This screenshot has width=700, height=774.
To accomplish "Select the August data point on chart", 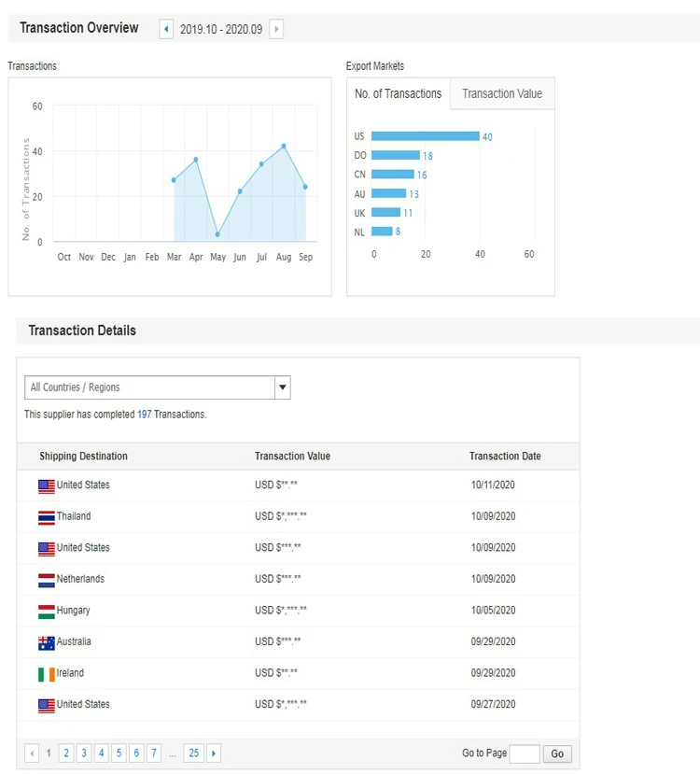I will (284, 147).
